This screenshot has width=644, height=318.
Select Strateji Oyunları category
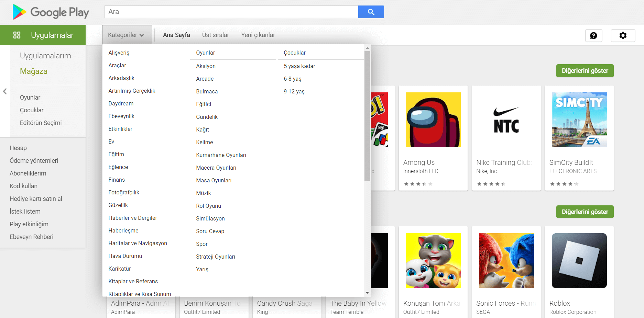(216, 257)
